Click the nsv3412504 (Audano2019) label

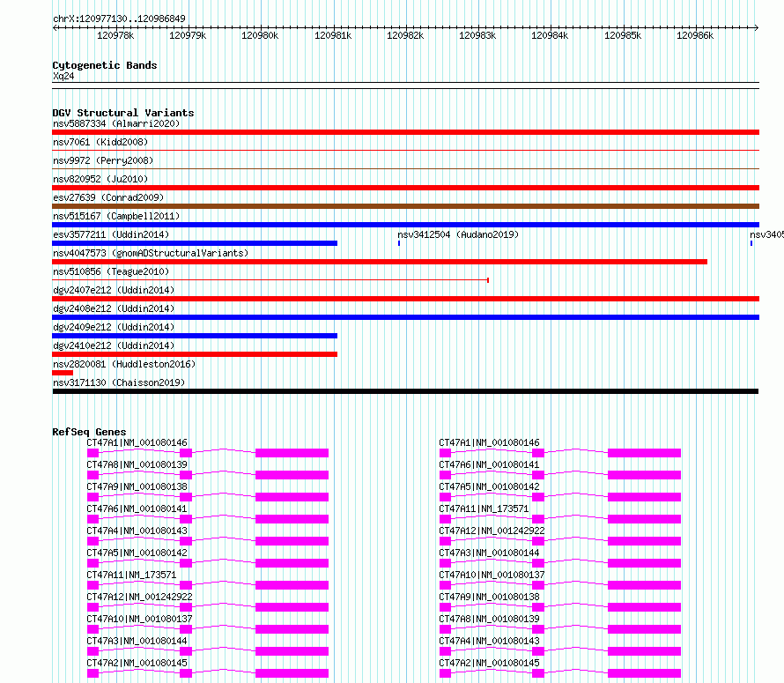(458, 234)
